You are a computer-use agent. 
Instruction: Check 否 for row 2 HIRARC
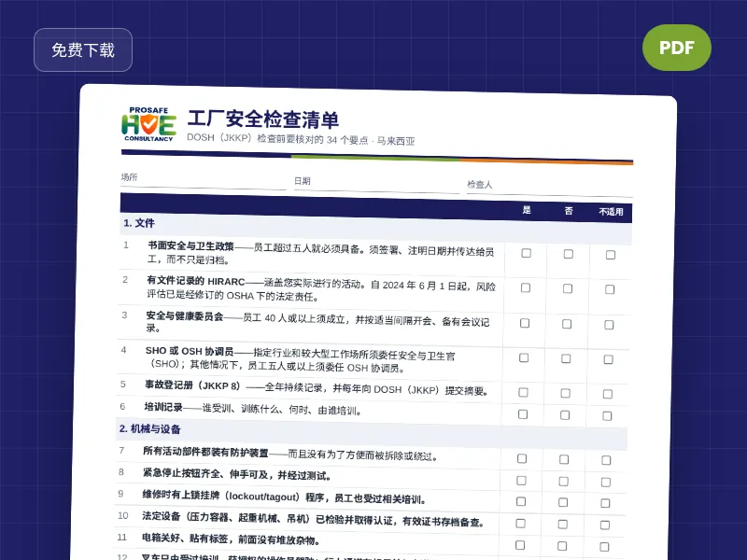(x=568, y=288)
